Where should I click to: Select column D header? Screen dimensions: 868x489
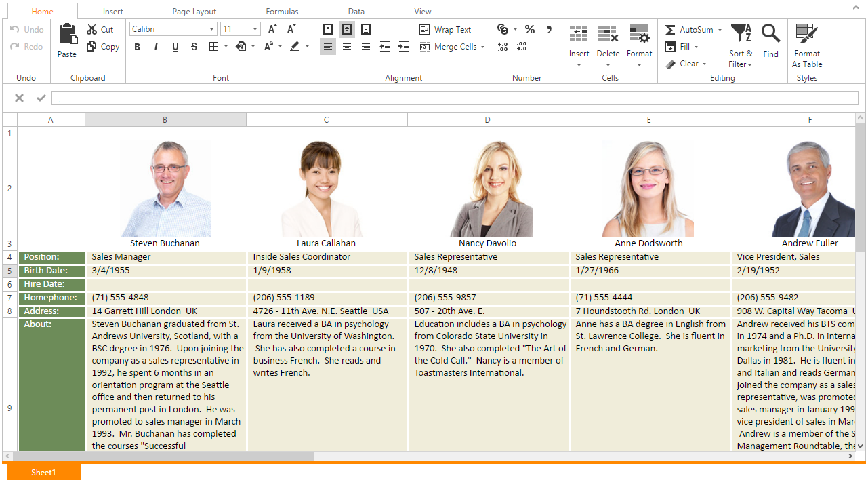[x=487, y=120]
